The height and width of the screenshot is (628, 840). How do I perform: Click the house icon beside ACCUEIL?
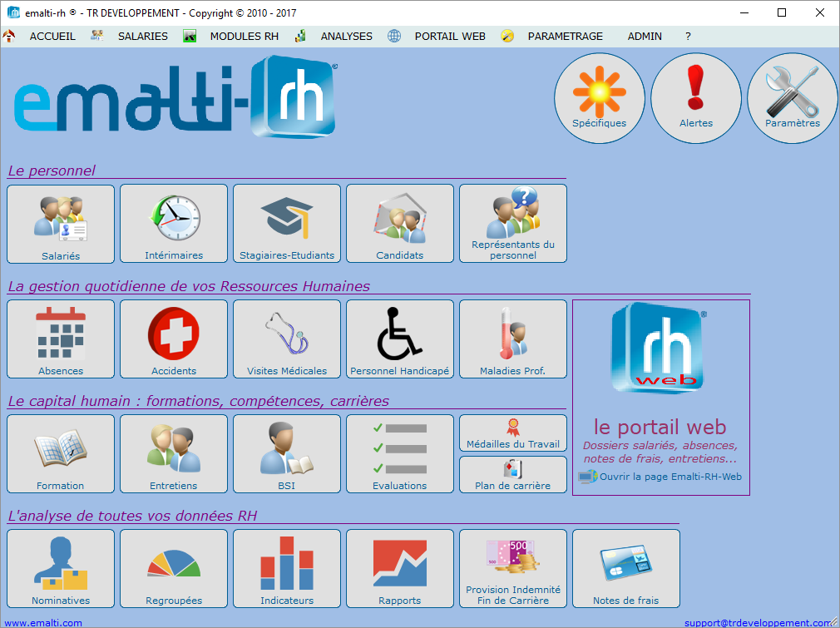(x=8, y=36)
